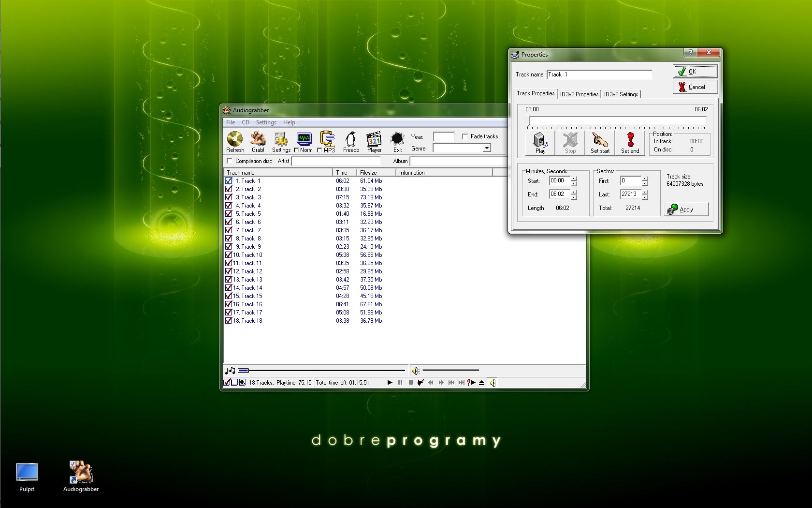Screen dimensions: 812x508
Task: Uncheck the Track 1 checkbox
Action: pos(229,180)
